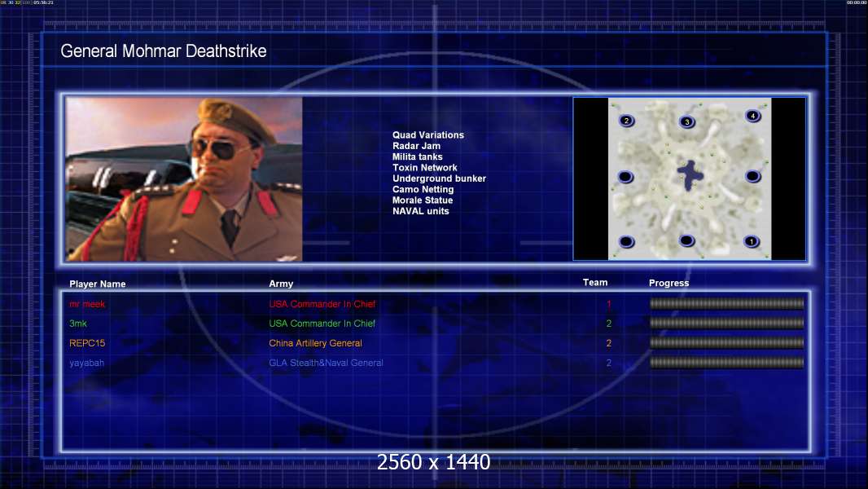
Task: Click the blue cross shape at map center
Action: (690, 175)
